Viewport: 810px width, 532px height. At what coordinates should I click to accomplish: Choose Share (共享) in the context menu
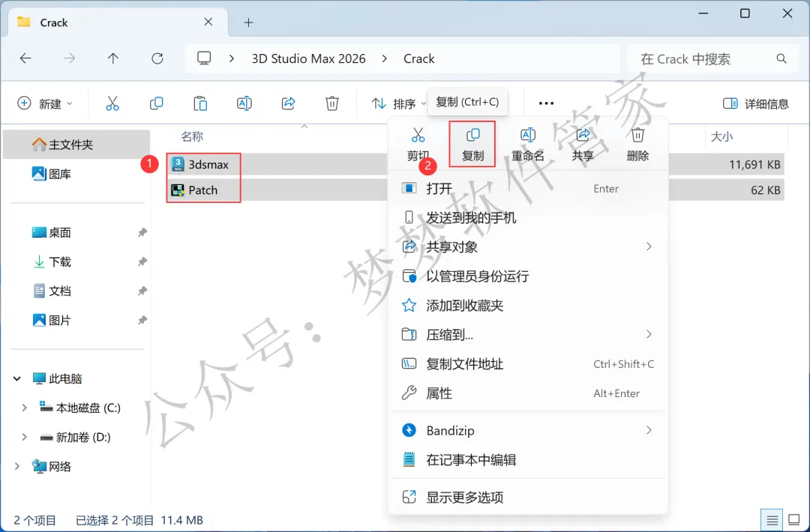pos(583,143)
